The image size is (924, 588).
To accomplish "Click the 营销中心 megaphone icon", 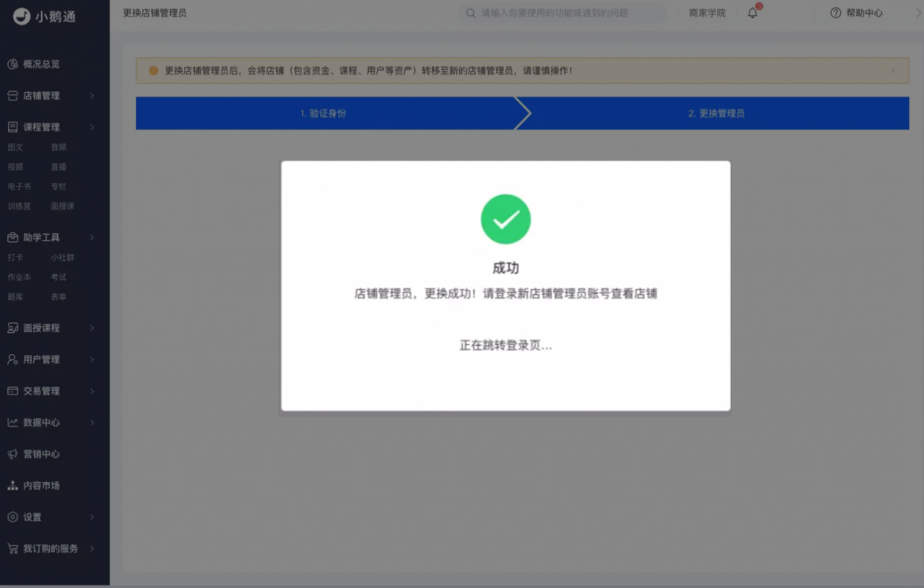I will 12,454.
